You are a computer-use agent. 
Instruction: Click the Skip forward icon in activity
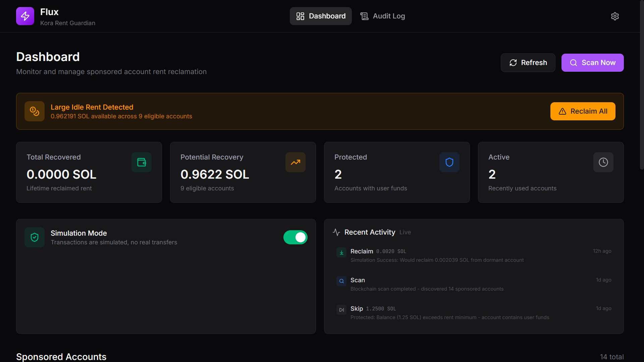[341, 310]
